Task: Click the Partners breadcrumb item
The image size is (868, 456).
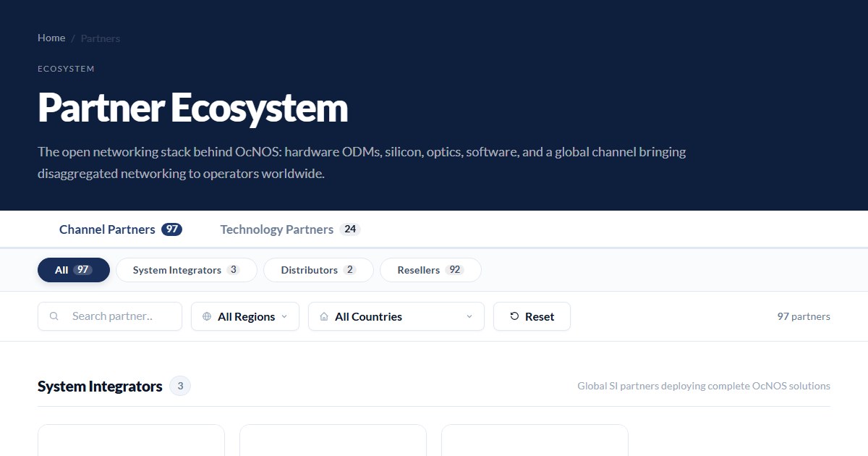Action: (x=101, y=38)
